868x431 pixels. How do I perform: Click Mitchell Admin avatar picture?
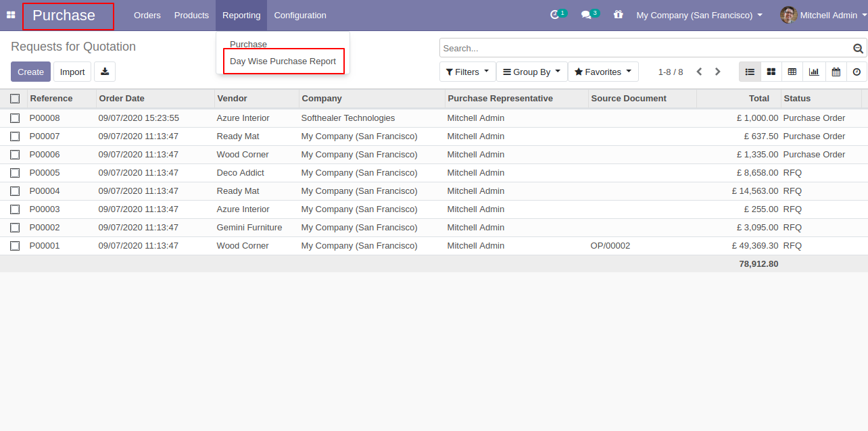point(788,15)
